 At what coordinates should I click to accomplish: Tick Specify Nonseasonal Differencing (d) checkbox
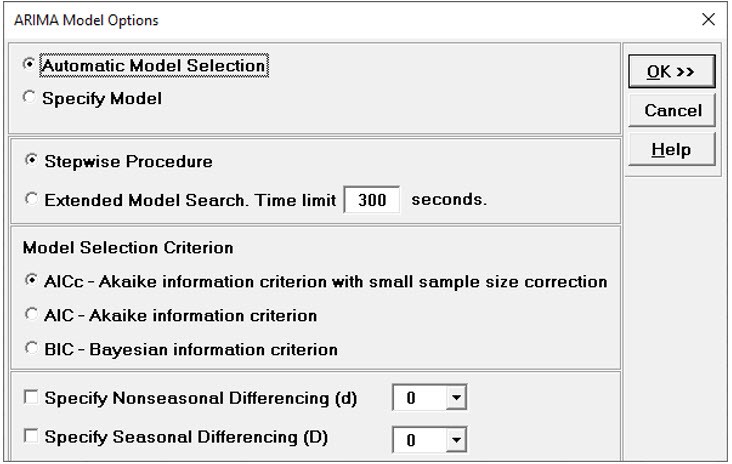click(31, 398)
